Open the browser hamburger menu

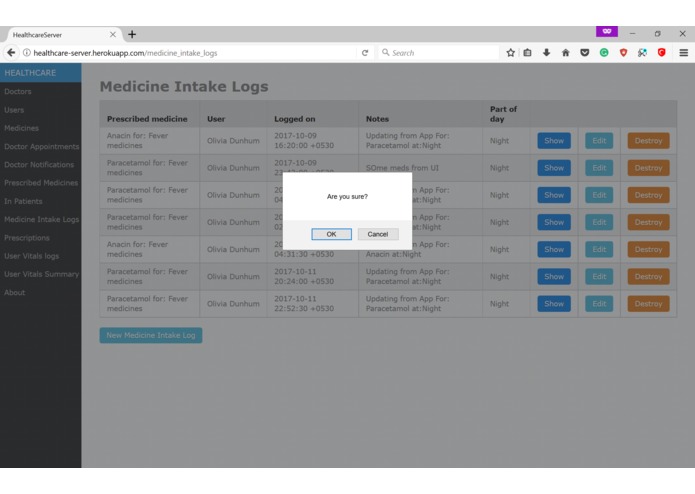click(683, 53)
